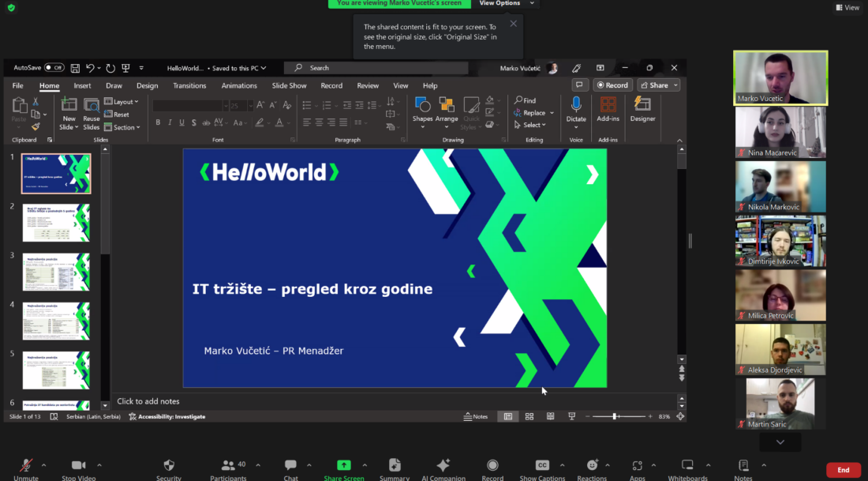This screenshot has height=481, width=868.
Task: Open the Slide Show ribbon tab
Action: pyautogui.click(x=289, y=85)
